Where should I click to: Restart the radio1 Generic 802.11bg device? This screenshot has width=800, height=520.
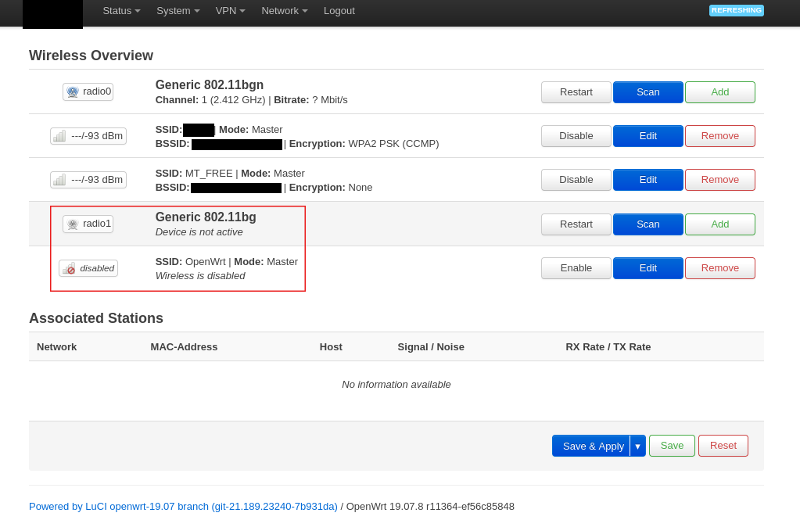576,224
